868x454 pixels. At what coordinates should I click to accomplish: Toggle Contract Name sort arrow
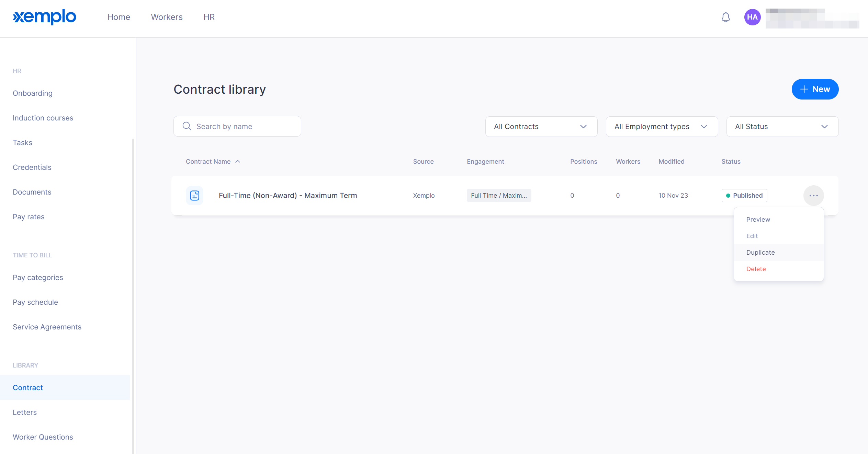238,162
